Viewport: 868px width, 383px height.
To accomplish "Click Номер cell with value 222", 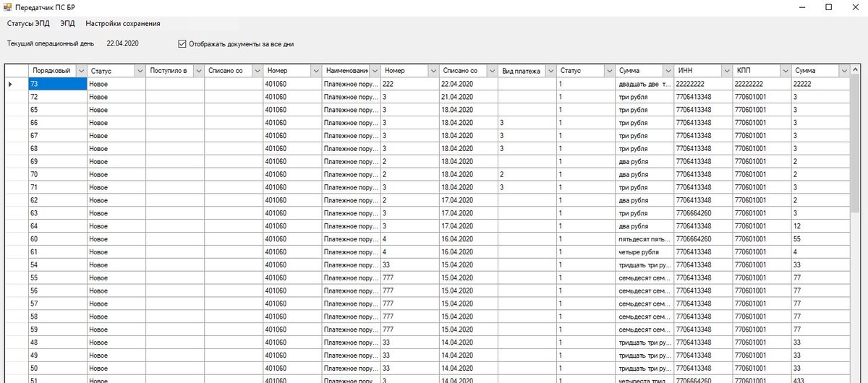I will (x=409, y=84).
